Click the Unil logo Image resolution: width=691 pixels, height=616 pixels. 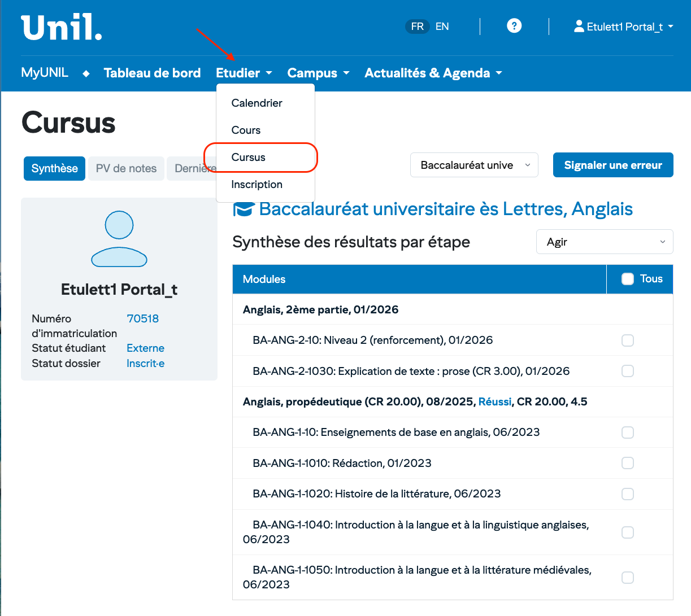pyautogui.click(x=62, y=28)
